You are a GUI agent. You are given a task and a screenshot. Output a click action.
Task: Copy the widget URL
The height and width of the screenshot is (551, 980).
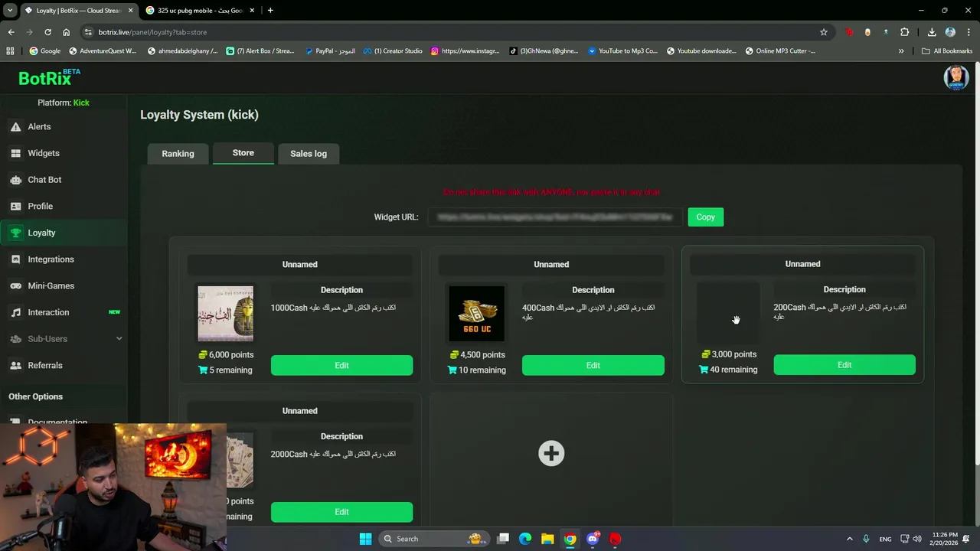click(705, 217)
